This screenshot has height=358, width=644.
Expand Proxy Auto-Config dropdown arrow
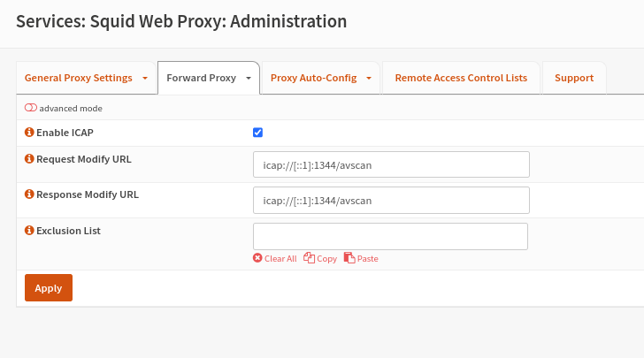[369, 78]
